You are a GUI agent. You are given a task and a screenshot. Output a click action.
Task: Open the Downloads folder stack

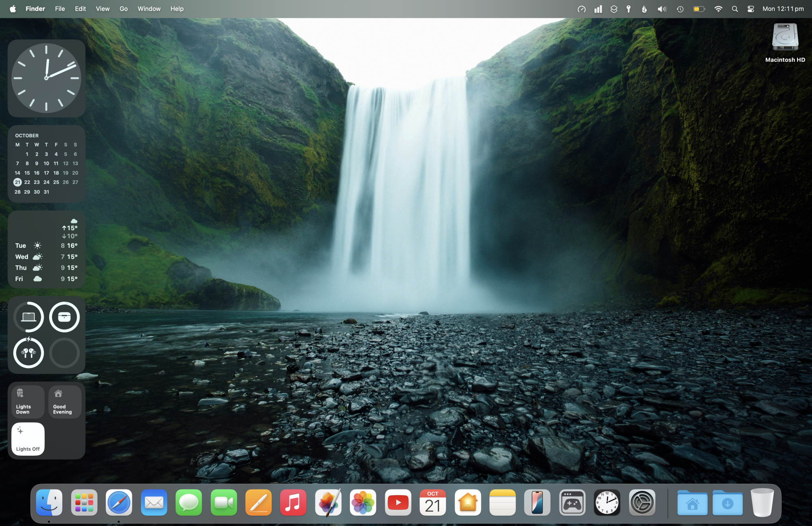pyautogui.click(x=727, y=503)
